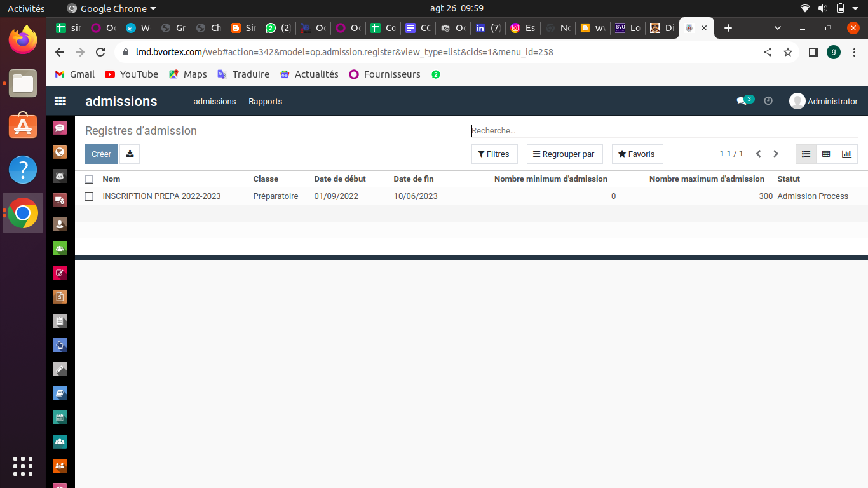
Task: Click the export download icon button
Action: 130,154
